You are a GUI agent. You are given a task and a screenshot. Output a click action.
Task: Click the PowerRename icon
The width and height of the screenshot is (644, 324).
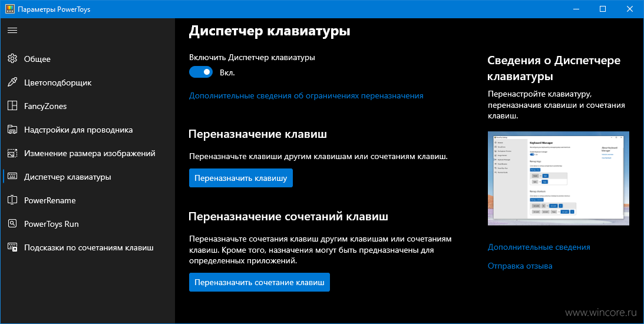[12, 200]
